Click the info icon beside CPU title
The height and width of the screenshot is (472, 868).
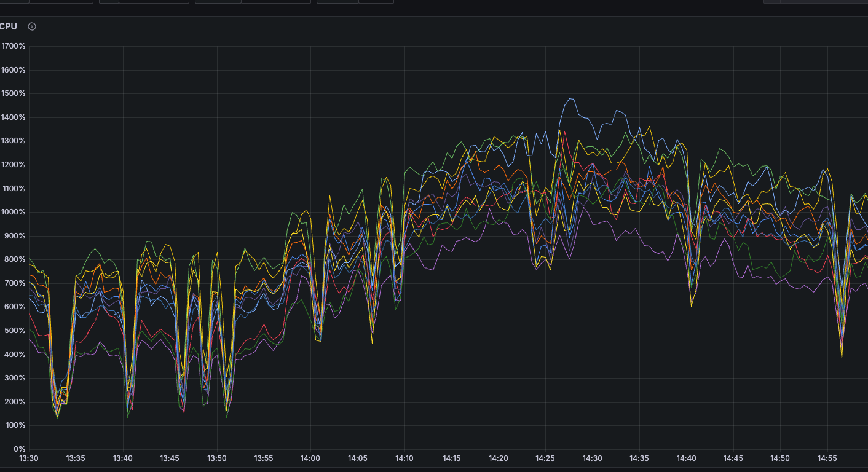click(32, 26)
